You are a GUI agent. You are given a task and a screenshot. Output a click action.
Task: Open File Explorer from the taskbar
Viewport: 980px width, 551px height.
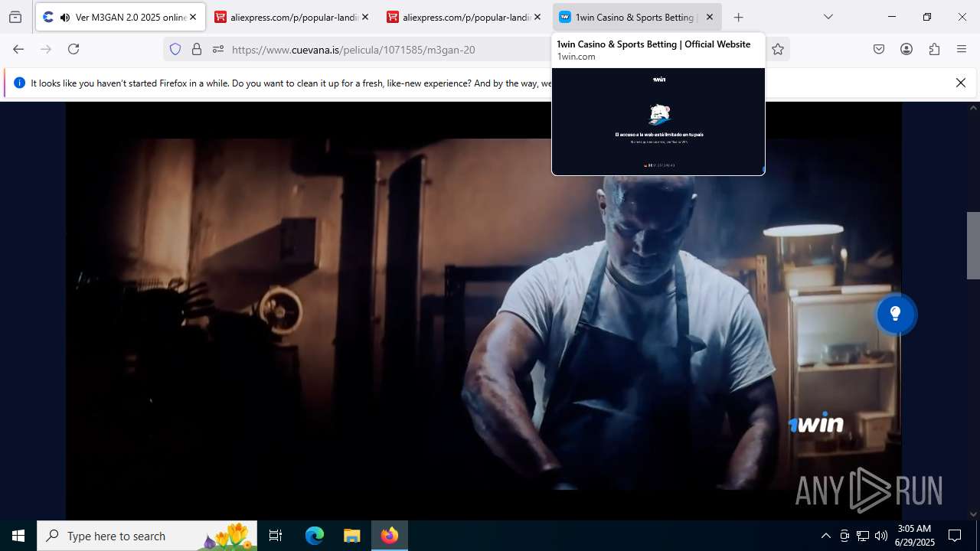[x=351, y=536]
